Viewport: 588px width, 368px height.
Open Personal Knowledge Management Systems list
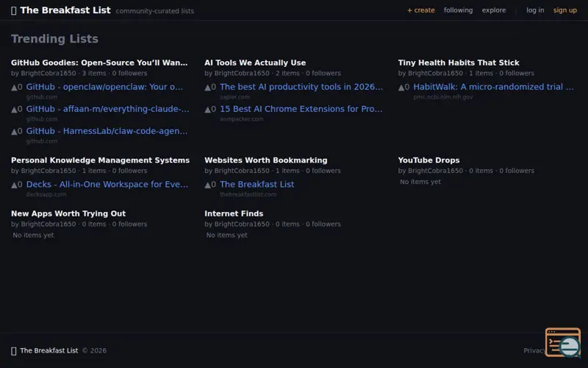click(100, 160)
